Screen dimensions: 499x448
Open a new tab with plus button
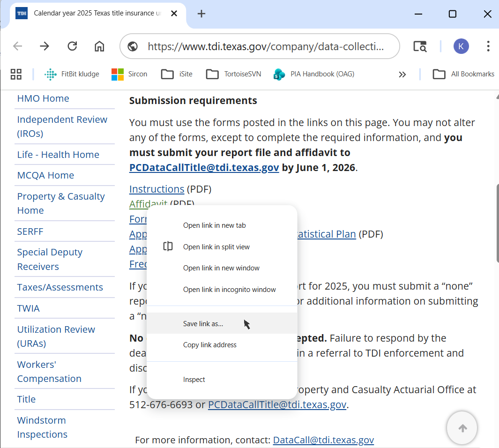pyautogui.click(x=201, y=14)
